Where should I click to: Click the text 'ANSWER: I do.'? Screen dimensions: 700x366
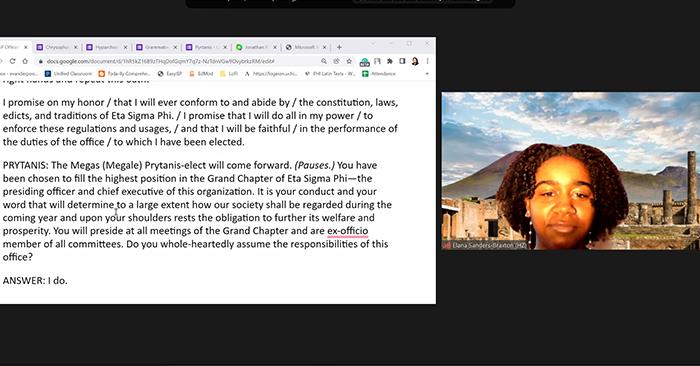click(x=35, y=281)
